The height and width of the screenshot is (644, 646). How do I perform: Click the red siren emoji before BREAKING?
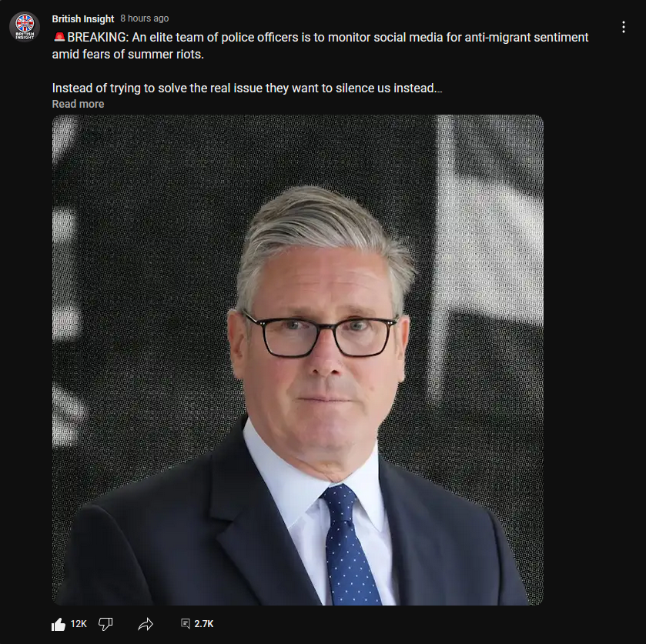[x=59, y=38]
